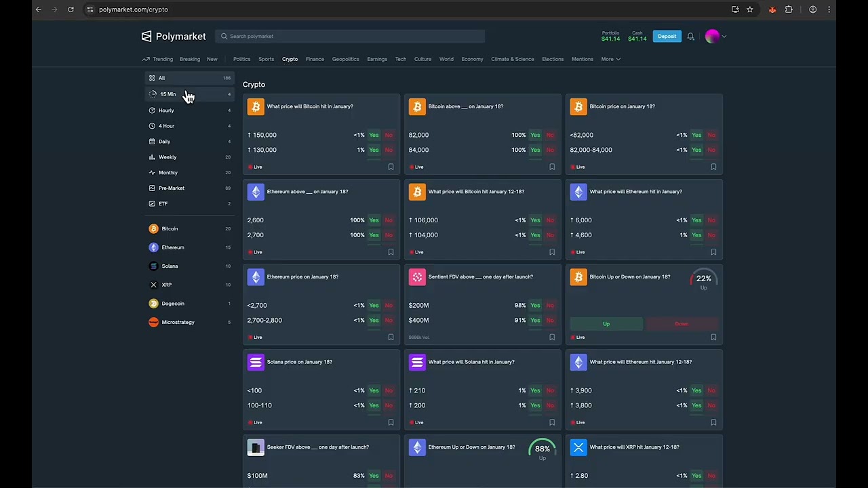Switch to Politics tab

click(x=242, y=59)
